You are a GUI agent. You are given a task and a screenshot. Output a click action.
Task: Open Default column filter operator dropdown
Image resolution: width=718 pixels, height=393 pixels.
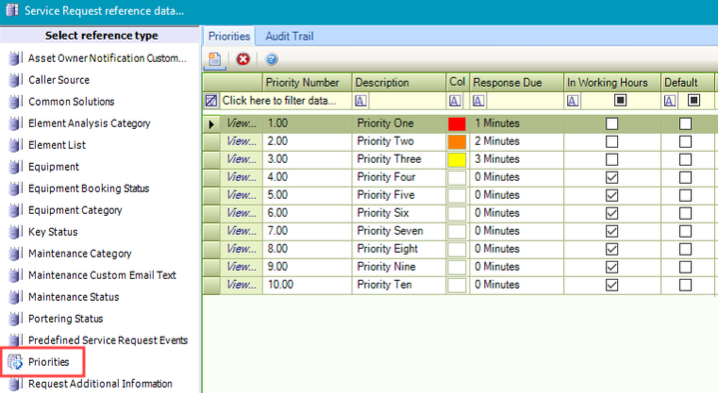point(669,101)
